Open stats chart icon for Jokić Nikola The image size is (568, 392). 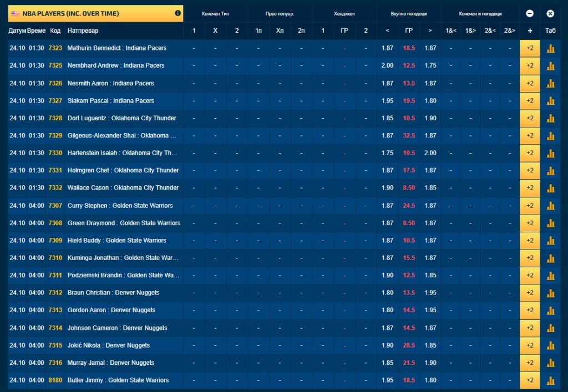550,345
